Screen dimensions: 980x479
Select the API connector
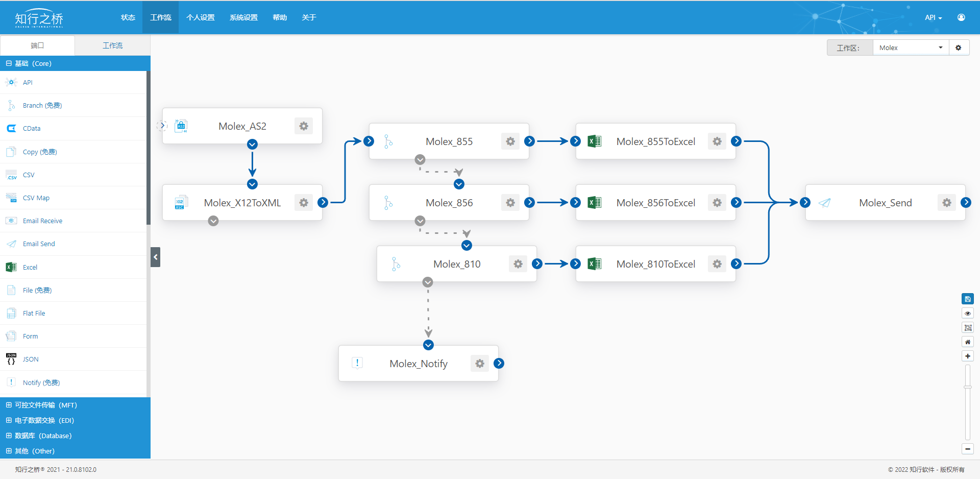pyautogui.click(x=73, y=82)
